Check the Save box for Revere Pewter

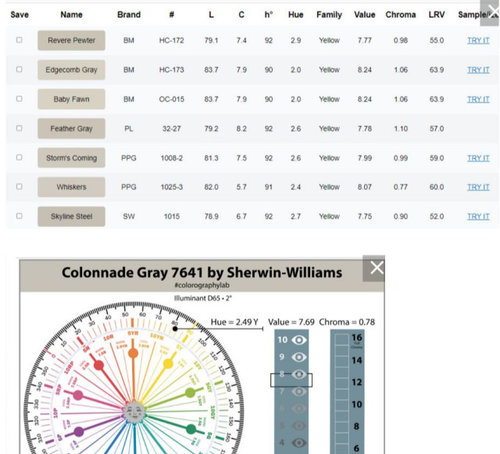coord(19,40)
